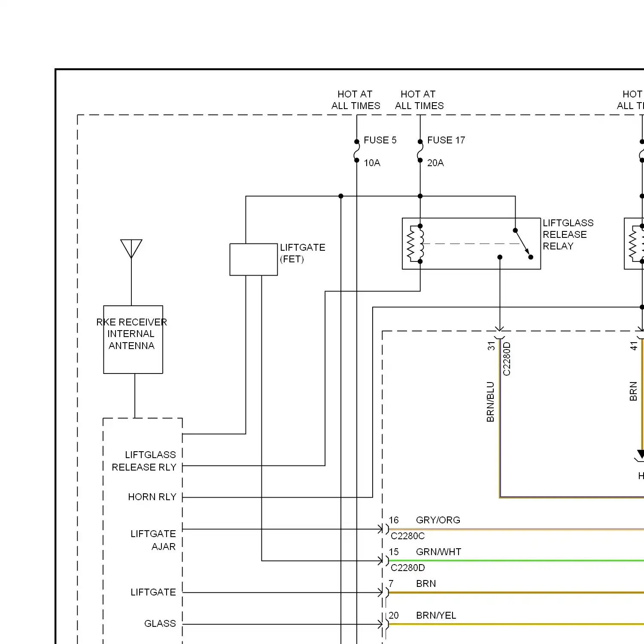The image size is (644, 644).
Task: Select the LIFTGLASS RELEASE RLY pin label
Action: (x=144, y=461)
